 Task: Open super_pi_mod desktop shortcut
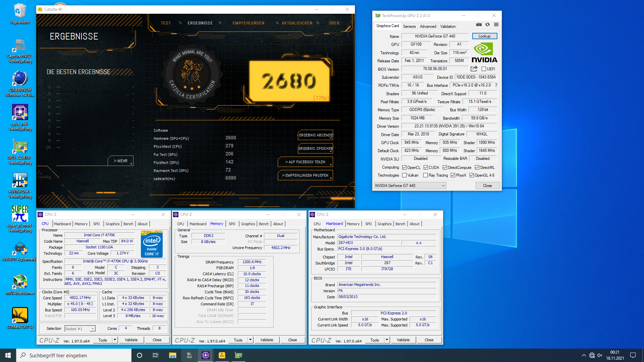(x=20, y=219)
